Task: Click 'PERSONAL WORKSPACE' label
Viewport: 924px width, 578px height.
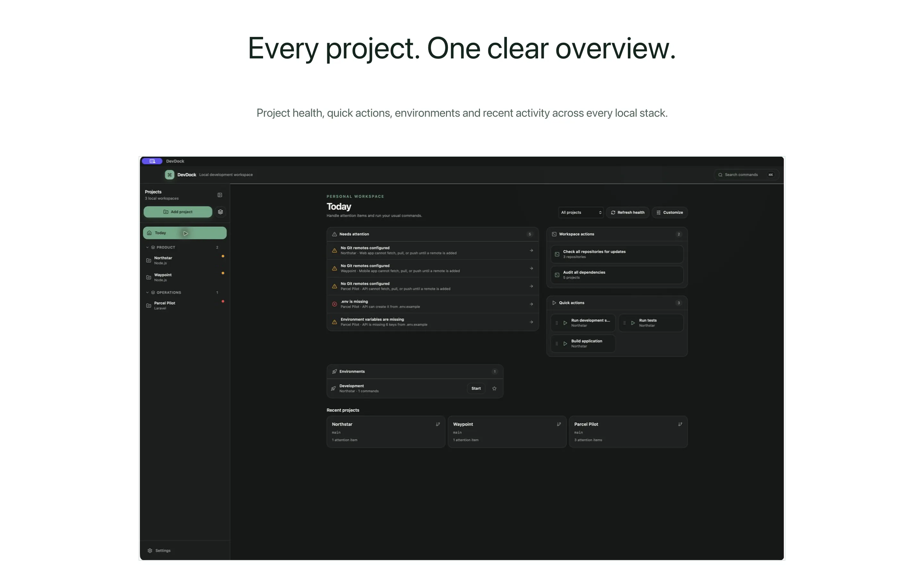Action: coord(355,197)
